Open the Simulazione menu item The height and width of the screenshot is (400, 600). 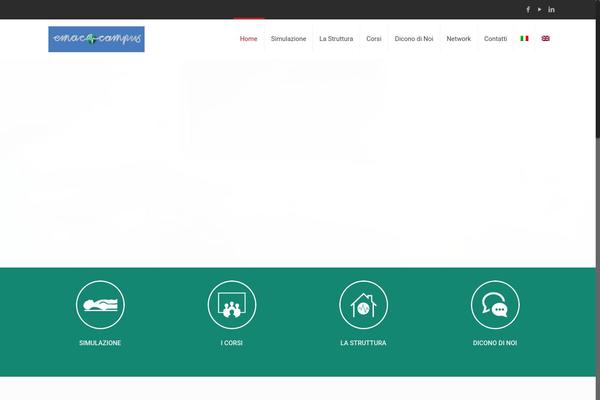pyautogui.click(x=288, y=38)
